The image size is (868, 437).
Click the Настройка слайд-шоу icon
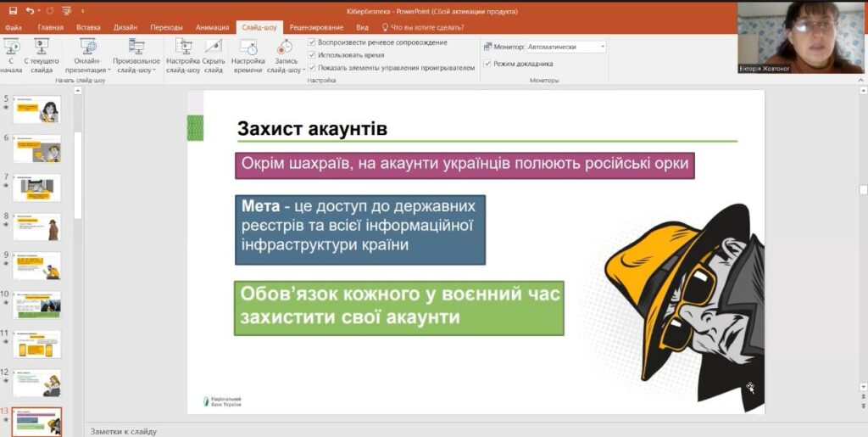[x=183, y=48]
